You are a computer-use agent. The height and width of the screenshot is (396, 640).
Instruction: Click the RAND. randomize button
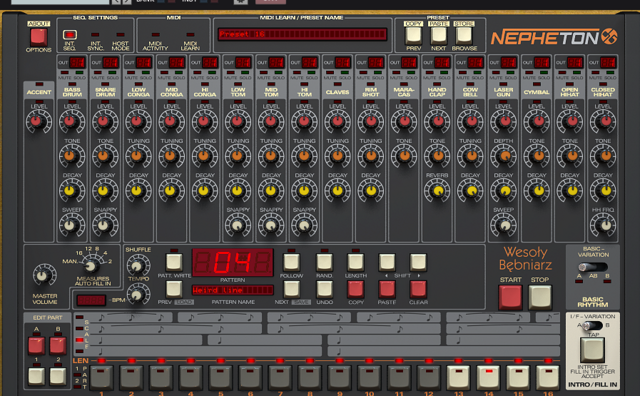pos(324,262)
